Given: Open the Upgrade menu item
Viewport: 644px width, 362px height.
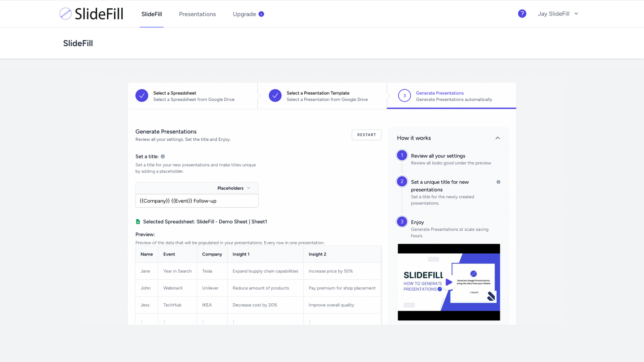Looking at the screenshot, I should [245, 14].
